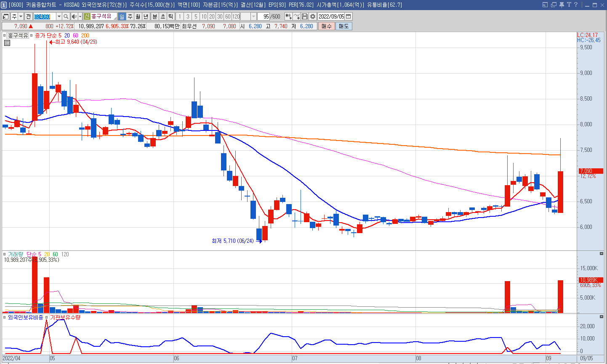Click the save chart diskette icon
The image size is (607, 364).
[305, 16]
